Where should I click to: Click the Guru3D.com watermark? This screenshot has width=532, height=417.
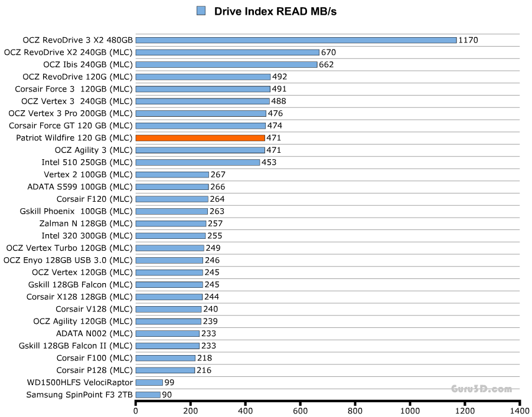point(481,389)
